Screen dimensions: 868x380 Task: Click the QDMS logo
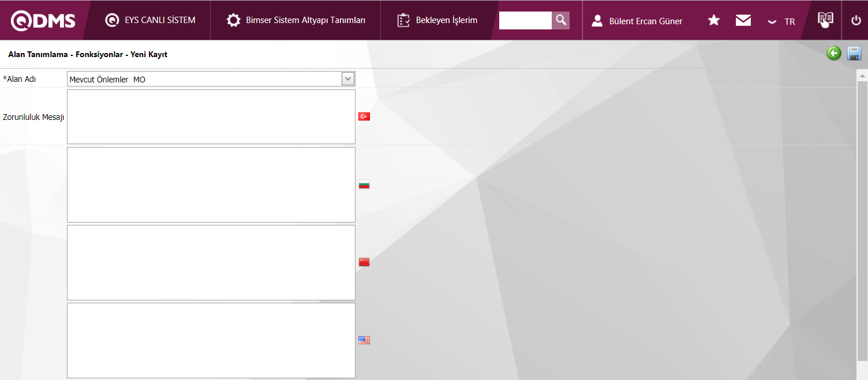43,21
